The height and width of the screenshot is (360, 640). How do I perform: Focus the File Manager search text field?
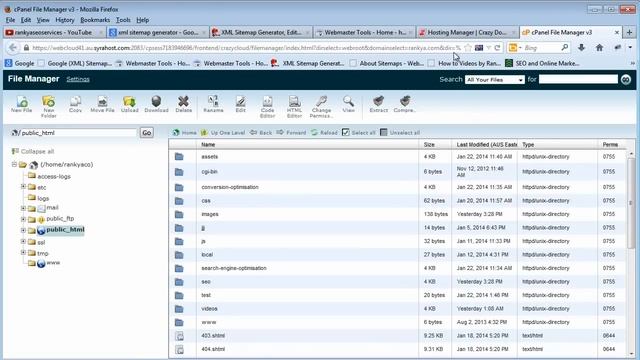578,79
